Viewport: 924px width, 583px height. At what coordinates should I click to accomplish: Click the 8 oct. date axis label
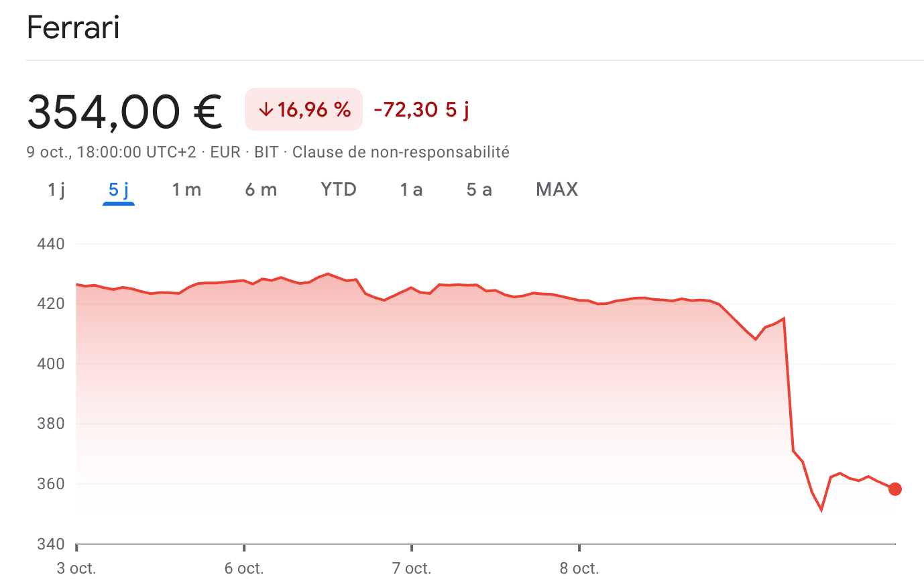click(579, 569)
